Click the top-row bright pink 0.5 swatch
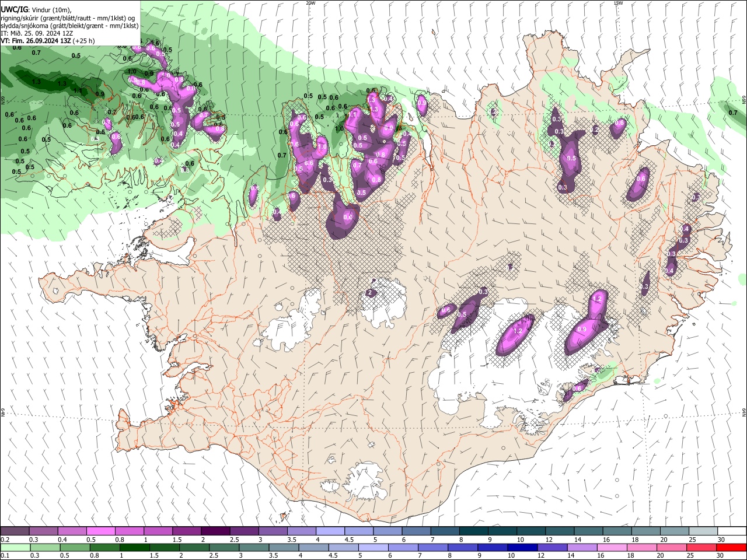The height and width of the screenshot is (560, 747). 100,531
